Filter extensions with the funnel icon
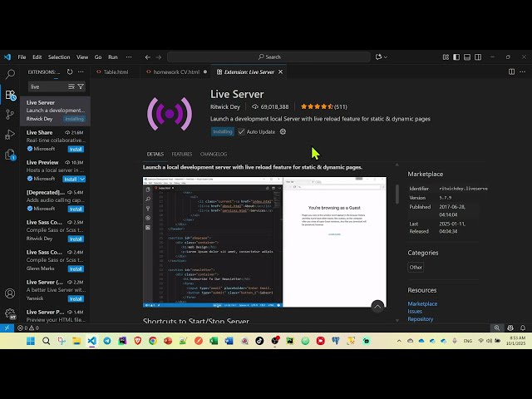Viewport: 532px width, 399px height. tap(81, 86)
